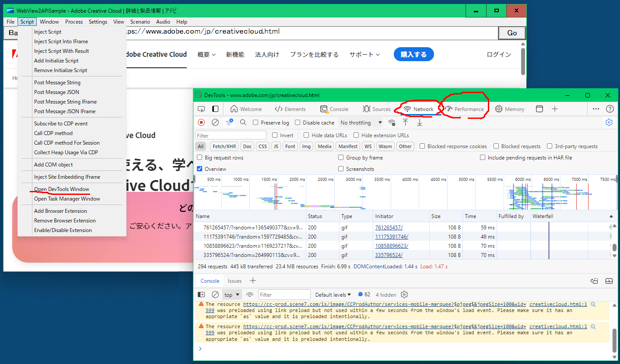This screenshot has width=620, height=364.
Task: Select Open Task Manager Window menu entry
Action: [67, 199]
